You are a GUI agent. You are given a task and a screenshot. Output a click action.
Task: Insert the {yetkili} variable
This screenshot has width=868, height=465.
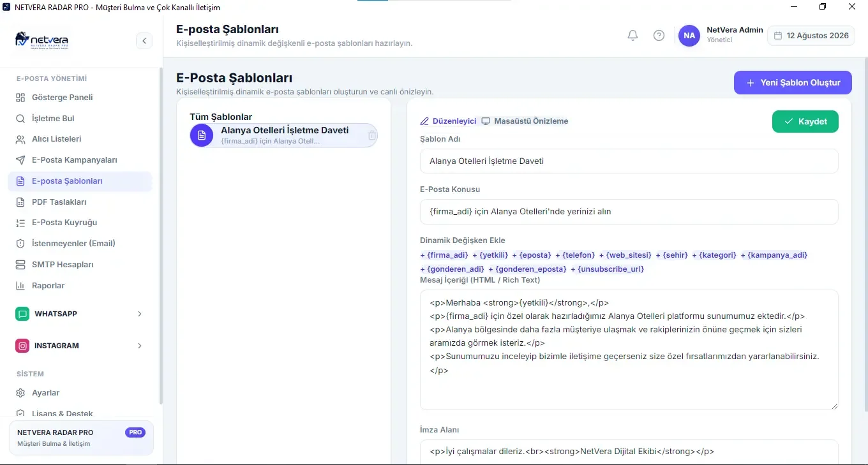(490, 255)
